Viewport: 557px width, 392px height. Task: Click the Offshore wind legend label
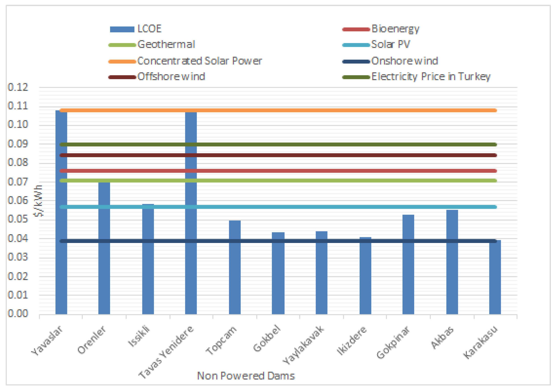click(x=171, y=77)
